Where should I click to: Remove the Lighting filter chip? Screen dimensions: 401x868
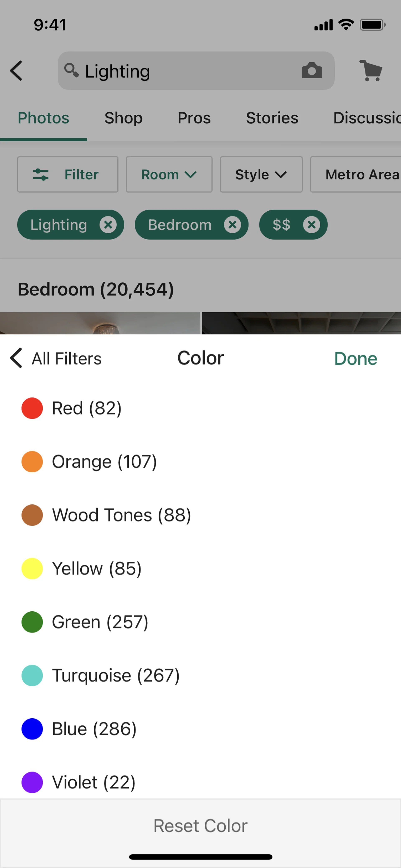tap(108, 225)
